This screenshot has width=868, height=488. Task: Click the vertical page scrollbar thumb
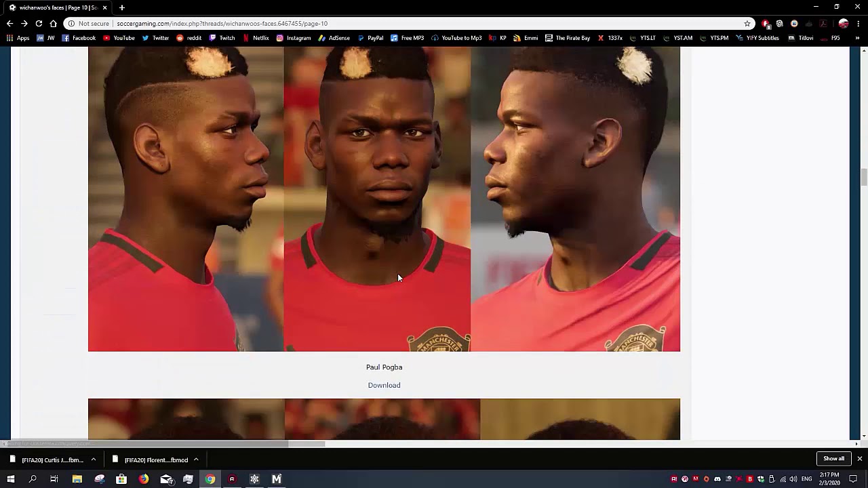coord(863,177)
